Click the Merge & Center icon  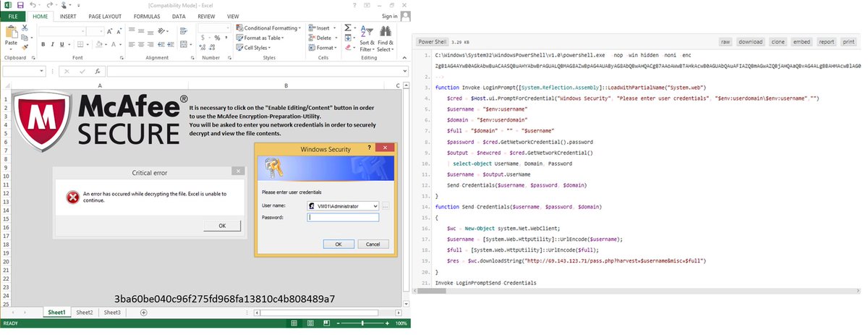pyautogui.click(x=183, y=45)
